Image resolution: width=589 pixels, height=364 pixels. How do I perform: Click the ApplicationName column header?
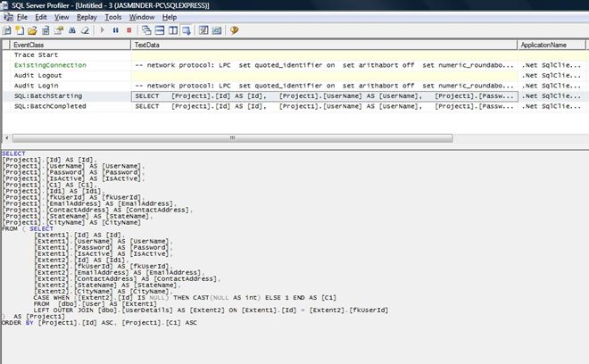552,45
